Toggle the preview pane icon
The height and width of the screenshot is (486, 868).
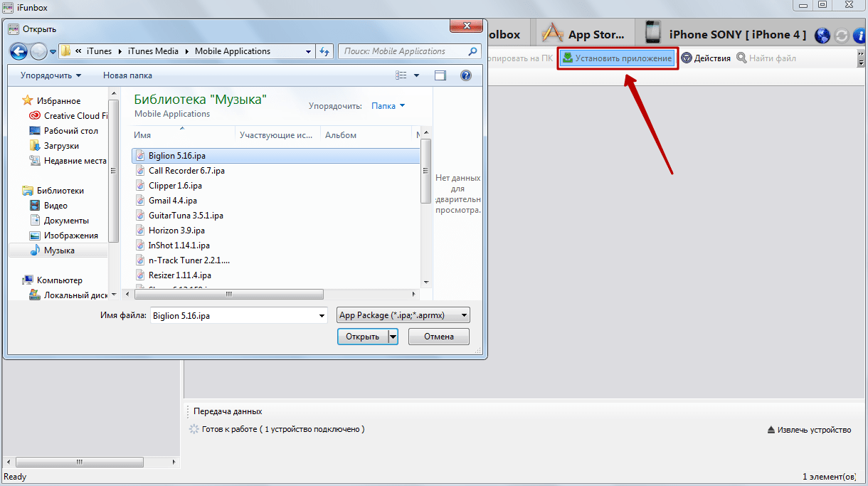(440, 75)
